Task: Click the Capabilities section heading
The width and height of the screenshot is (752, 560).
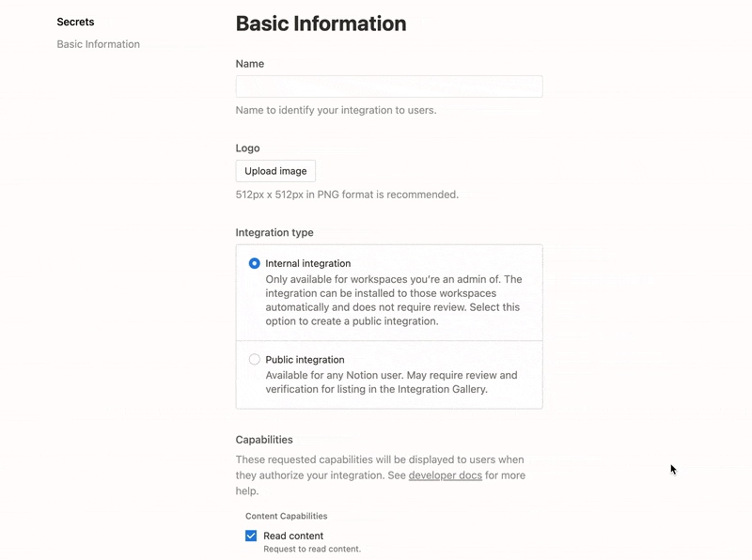Action: pyautogui.click(x=264, y=440)
